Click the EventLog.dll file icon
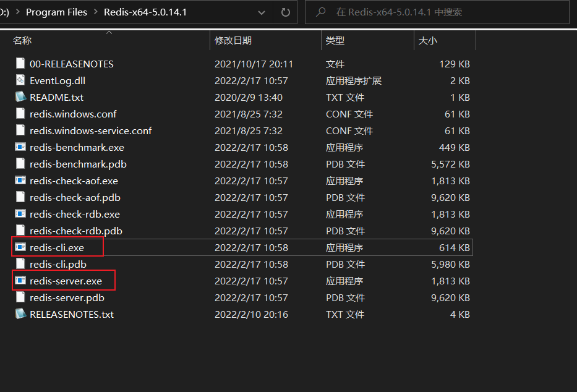The image size is (577, 392). tap(20, 80)
